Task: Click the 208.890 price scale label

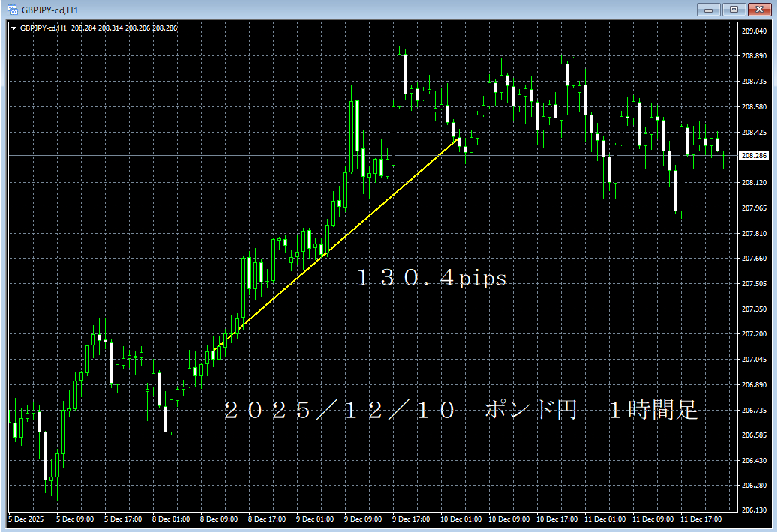Action: [754, 56]
